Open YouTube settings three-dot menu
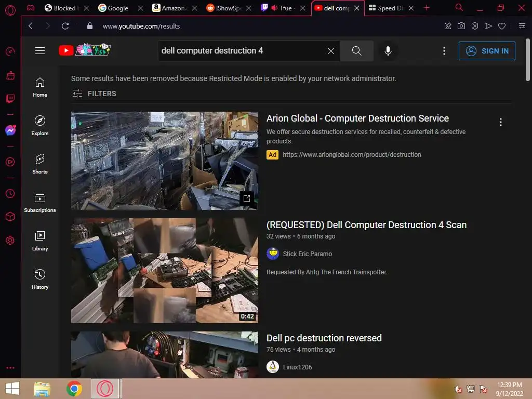532x399 pixels. 444,51
